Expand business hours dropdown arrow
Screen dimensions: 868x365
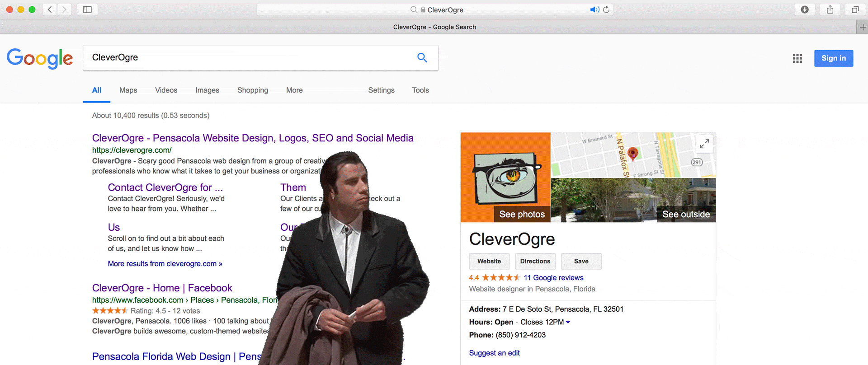[x=568, y=322]
